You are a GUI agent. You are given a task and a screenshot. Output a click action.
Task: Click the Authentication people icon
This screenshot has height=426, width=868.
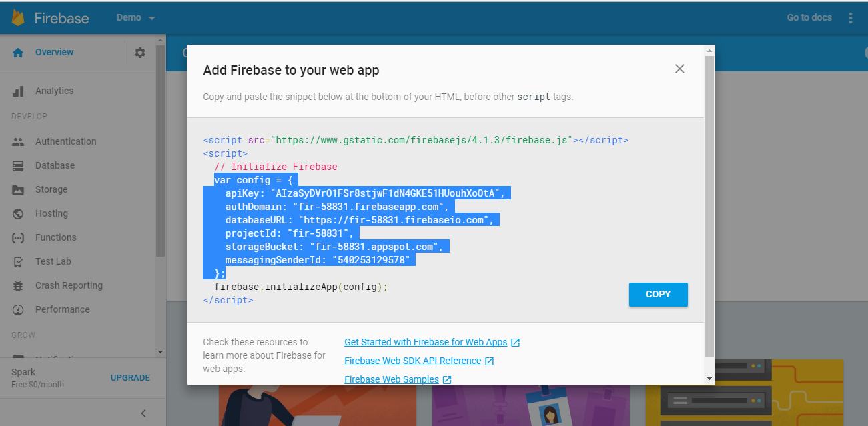pyautogui.click(x=18, y=142)
